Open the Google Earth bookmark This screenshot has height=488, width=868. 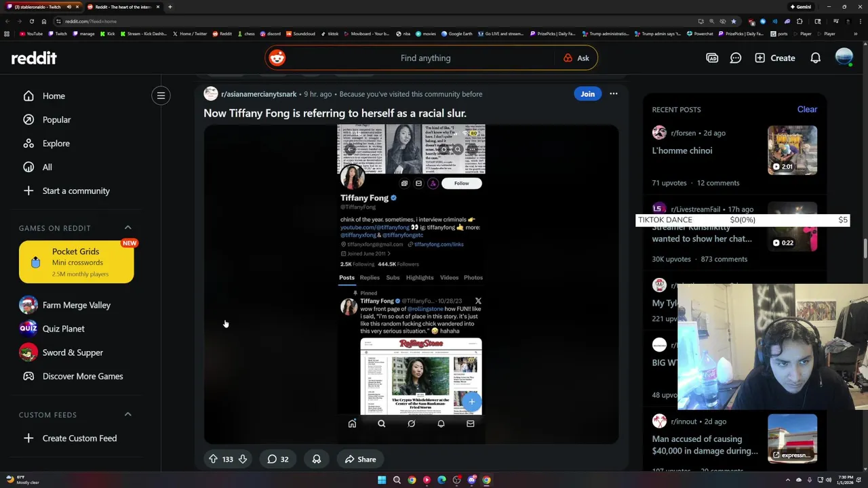458,34
